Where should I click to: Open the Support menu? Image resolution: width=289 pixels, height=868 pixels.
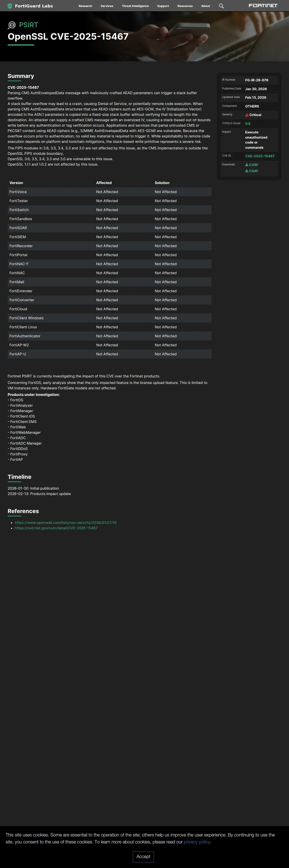(163, 6)
